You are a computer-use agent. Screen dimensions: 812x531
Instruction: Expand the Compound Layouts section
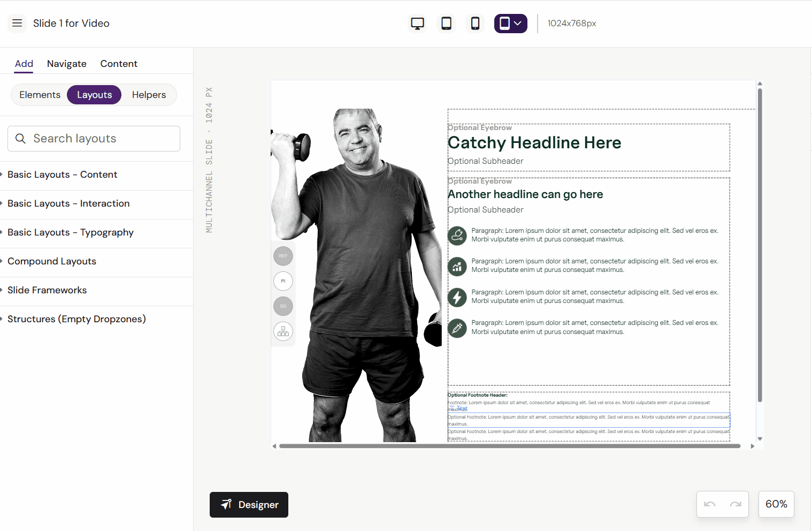pyautogui.click(x=52, y=261)
